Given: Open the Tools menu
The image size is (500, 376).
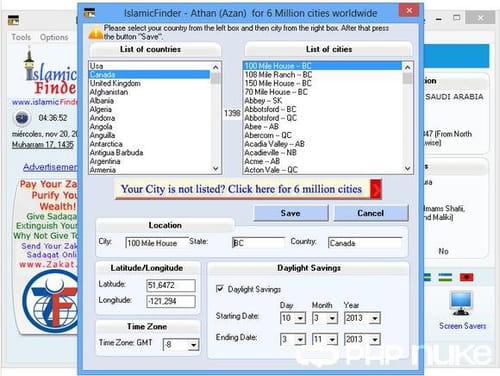Looking at the screenshot, I should [x=21, y=37].
